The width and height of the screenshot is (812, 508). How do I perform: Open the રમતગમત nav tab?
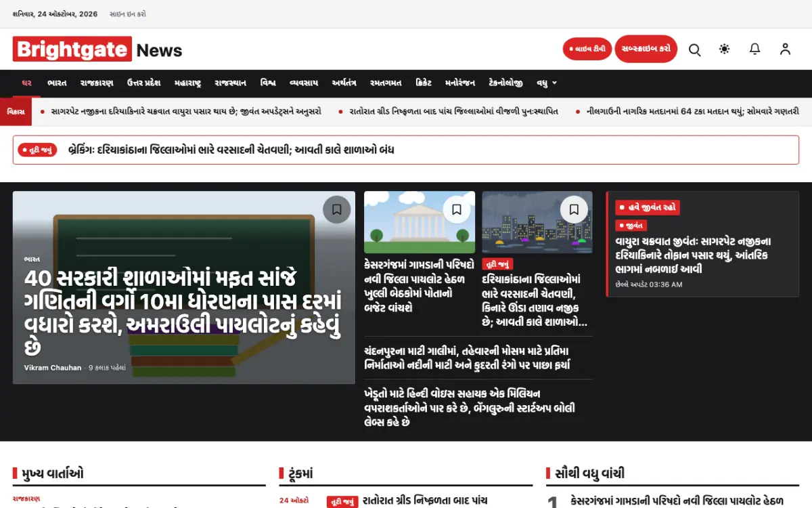click(x=386, y=83)
